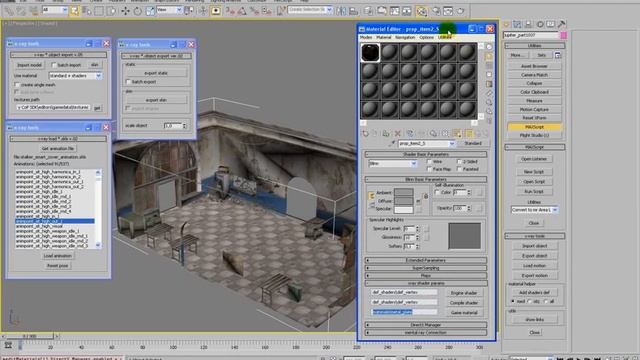Click the Specular color swatch
Screen dimensions: 640x360
click(404, 209)
